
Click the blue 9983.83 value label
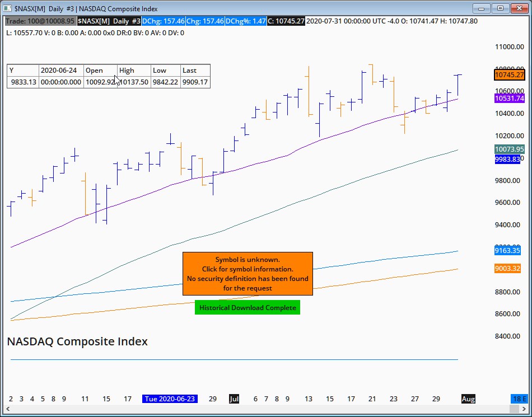coord(507,160)
